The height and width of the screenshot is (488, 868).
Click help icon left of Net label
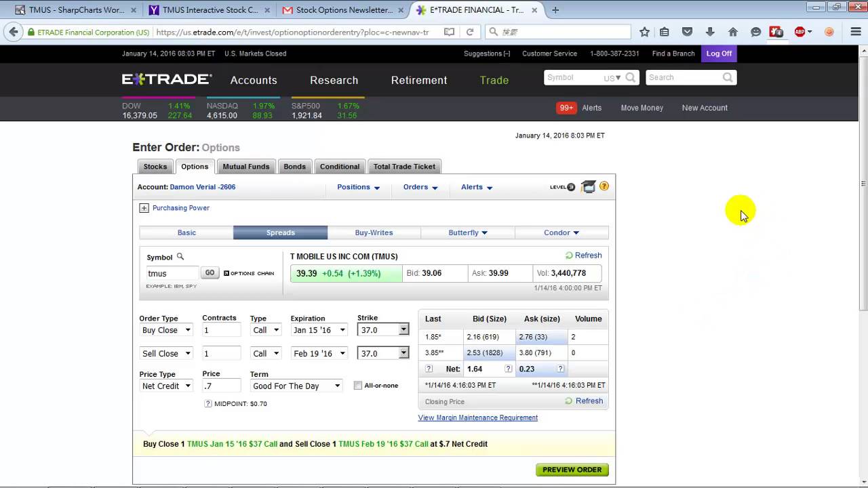pyautogui.click(x=429, y=369)
